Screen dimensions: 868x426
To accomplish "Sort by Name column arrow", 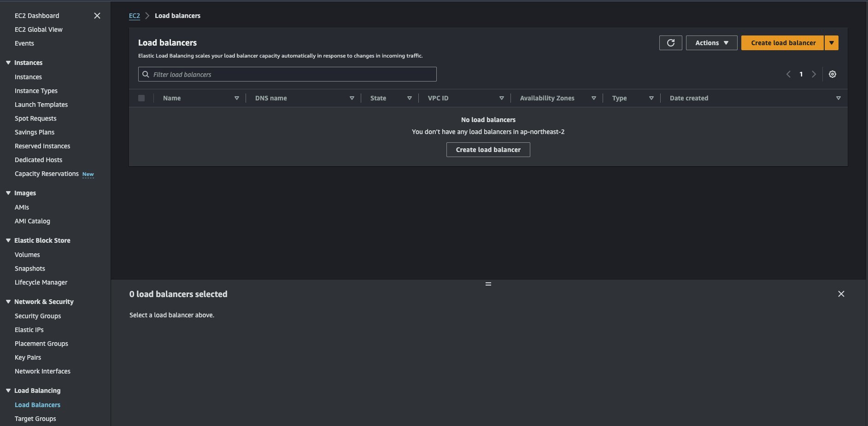I will [x=237, y=98].
